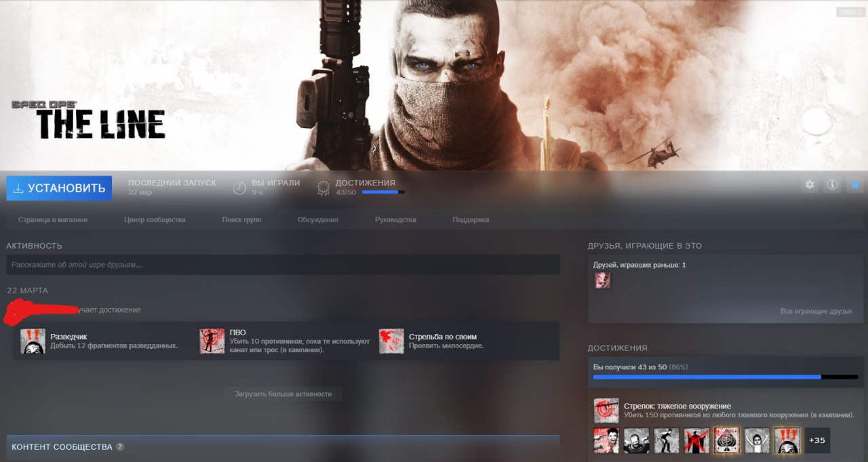This screenshot has height=462, width=868.
Task: Select the laughing man with gun achievement icon
Action: 606,440
